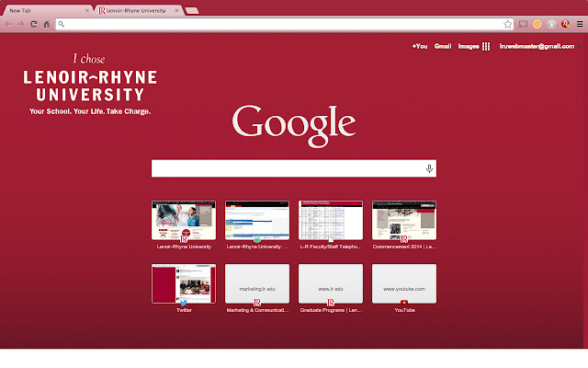Click the Cast extension icon
Screen dimensions: 588x368
click(x=523, y=25)
